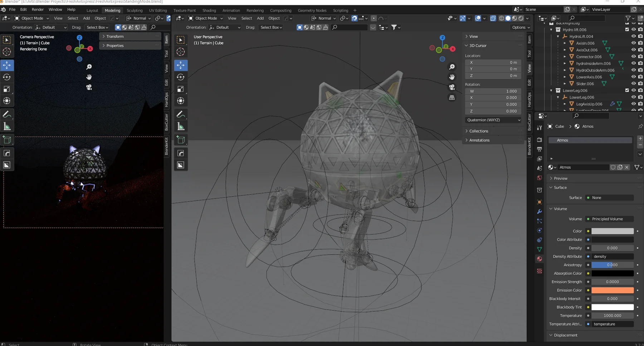
Task: Open the Render properties tab
Action: [540, 140]
